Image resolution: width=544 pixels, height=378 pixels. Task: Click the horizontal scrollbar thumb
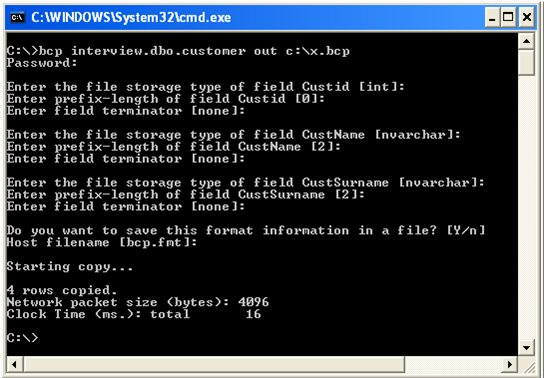pyautogui.click(x=214, y=364)
